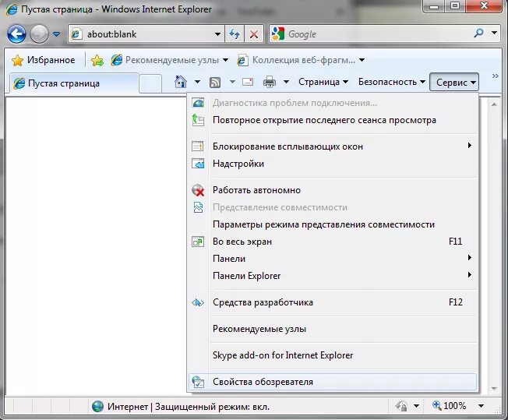Open the Панели Explorer submenu
Screen dimensions: 508x420
tap(332, 276)
